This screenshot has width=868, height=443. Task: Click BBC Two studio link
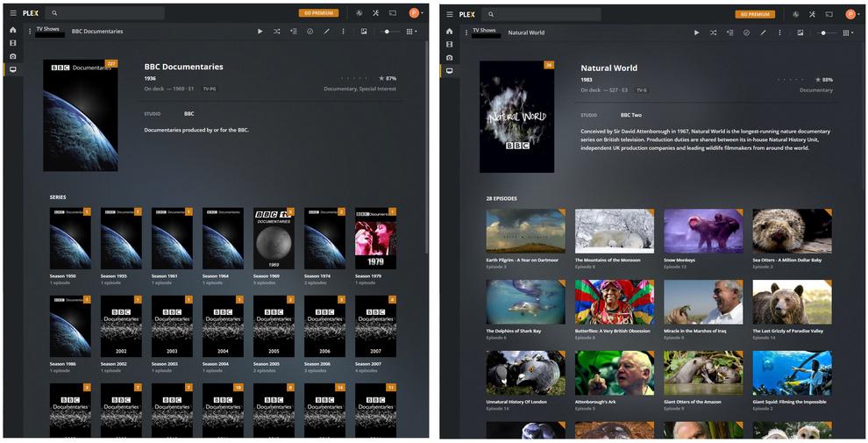click(x=631, y=115)
